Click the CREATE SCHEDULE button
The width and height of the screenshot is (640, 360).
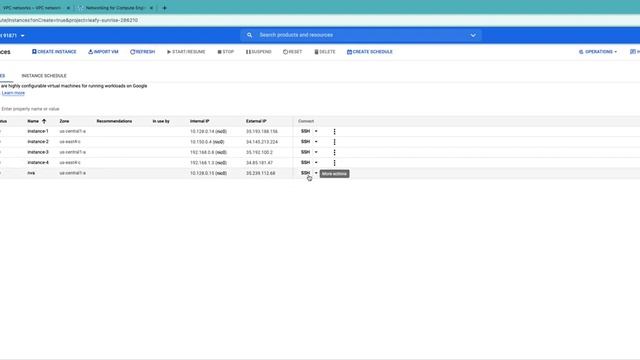pyautogui.click(x=370, y=52)
